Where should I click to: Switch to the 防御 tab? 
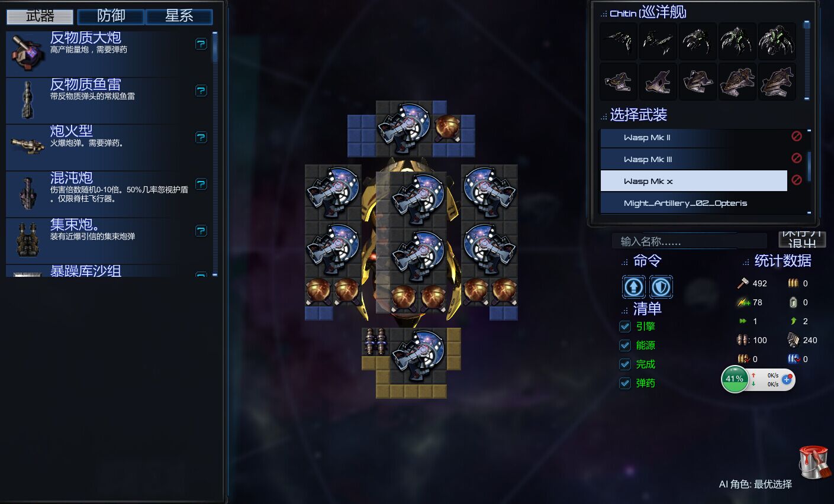tap(111, 16)
